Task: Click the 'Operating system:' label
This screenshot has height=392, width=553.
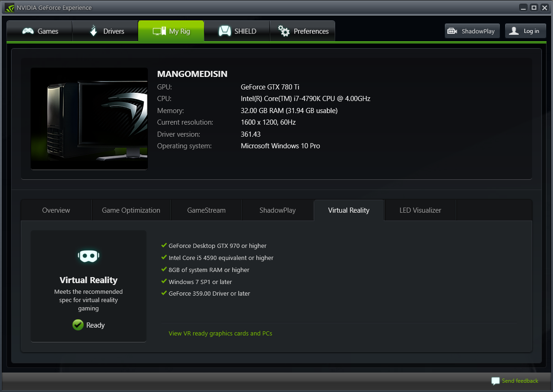Action: tap(184, 146)
